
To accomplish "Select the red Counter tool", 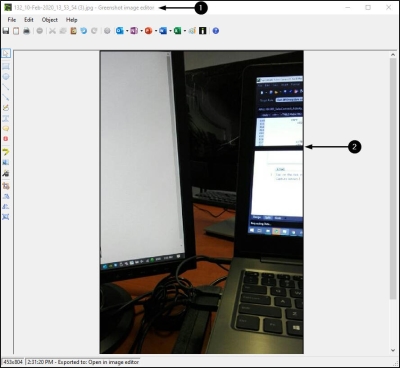I will click(6, 139).
